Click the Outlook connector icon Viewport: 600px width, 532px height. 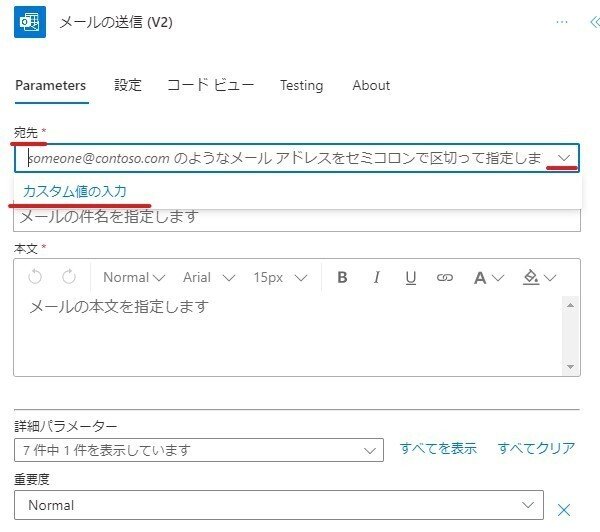[x=30, y=22]
